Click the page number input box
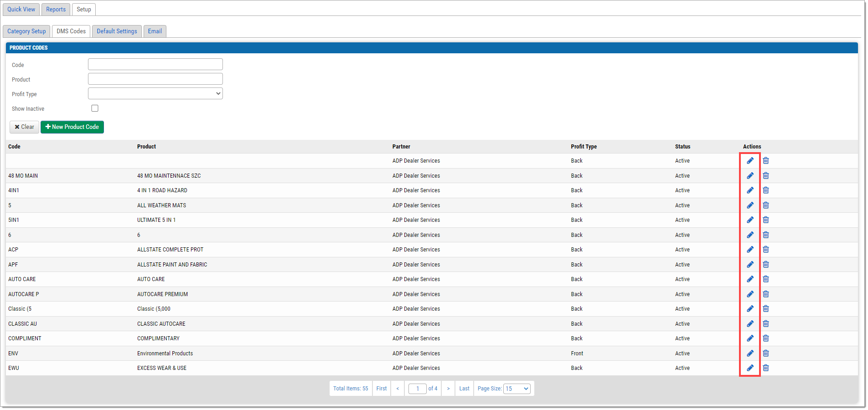868x410 pixels. (x=417, y=389)
